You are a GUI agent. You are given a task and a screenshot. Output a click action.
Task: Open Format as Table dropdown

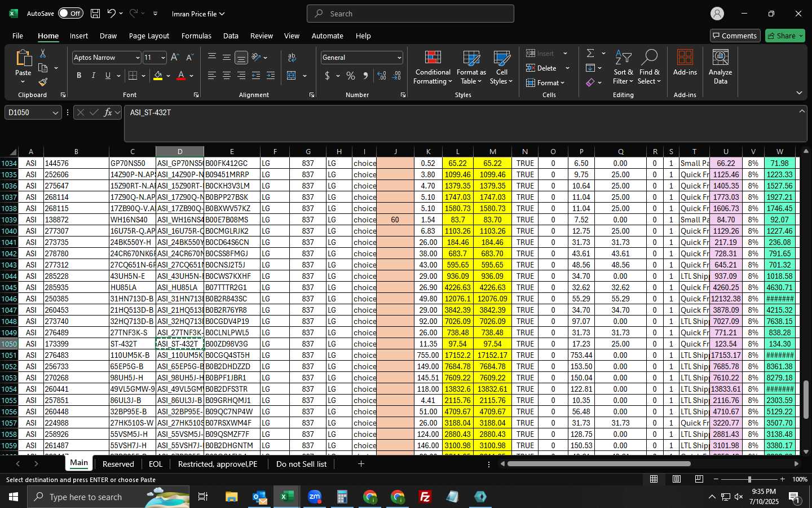[x=471, y=68]
